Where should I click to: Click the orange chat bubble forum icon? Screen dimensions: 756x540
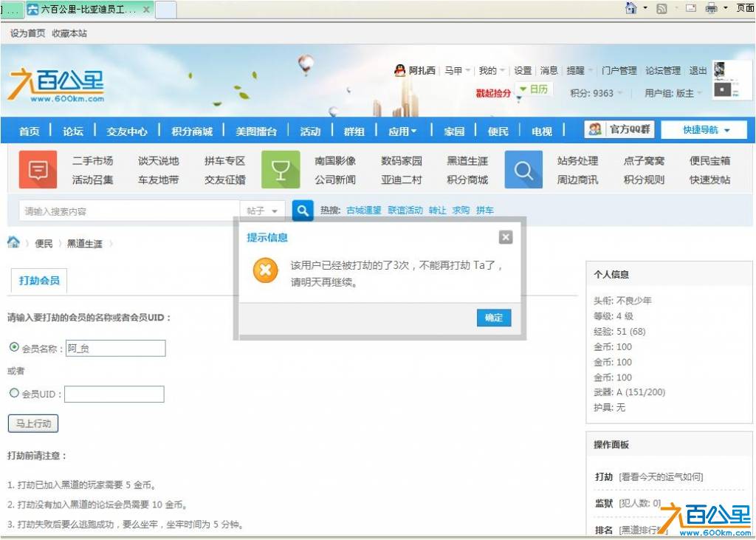(38, 169)
